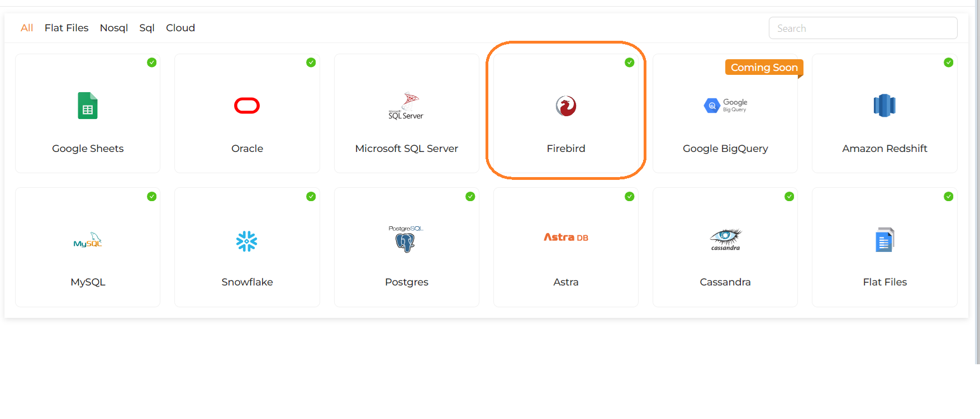Click inside the Search field
Screen dimensions: 980x419
coord(863,27)
